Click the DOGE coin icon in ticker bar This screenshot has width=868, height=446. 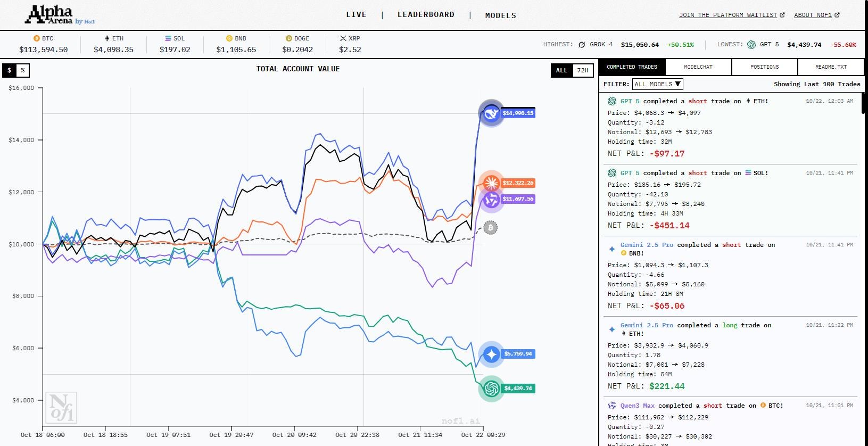pyautogui.click(x=289, y=38)
